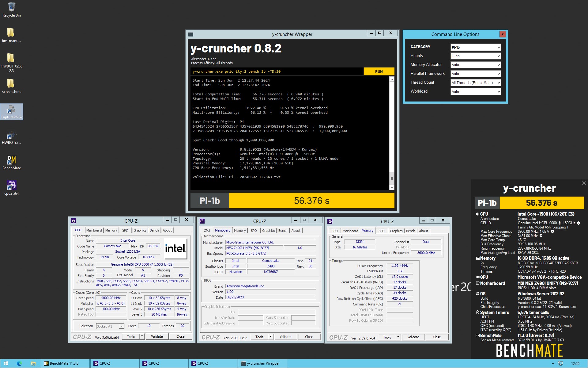Open the bm-manu... folder icon
The height and width of the screenshot is (368, 588).
click(11, 35)
